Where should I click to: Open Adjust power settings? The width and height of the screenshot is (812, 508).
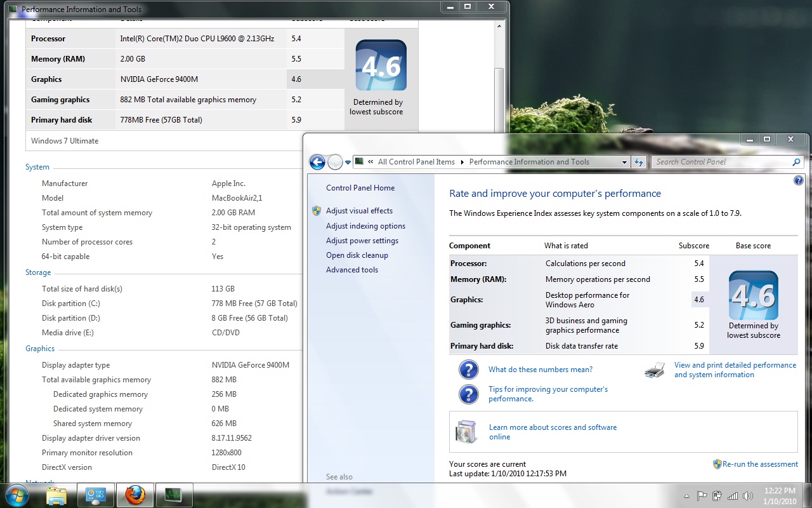click(362, 241)
